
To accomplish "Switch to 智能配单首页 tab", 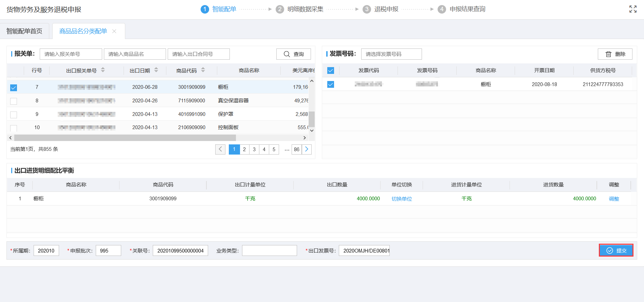I will point(24,31).
